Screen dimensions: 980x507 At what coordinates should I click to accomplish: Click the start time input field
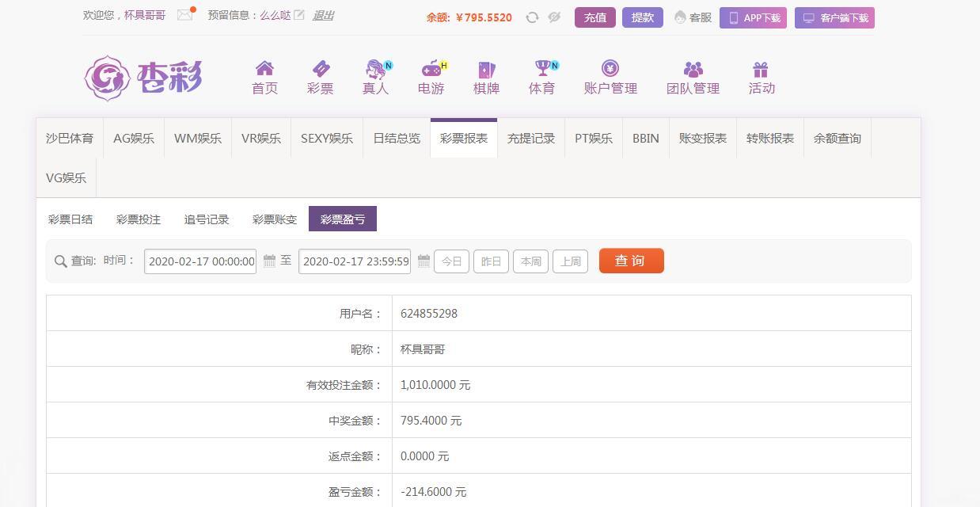[200, 261]
